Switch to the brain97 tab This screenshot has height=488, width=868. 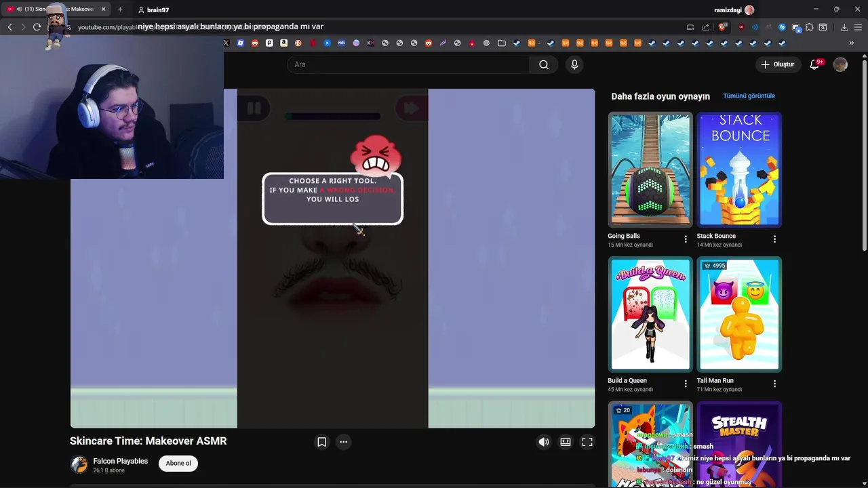coord(154,9)
